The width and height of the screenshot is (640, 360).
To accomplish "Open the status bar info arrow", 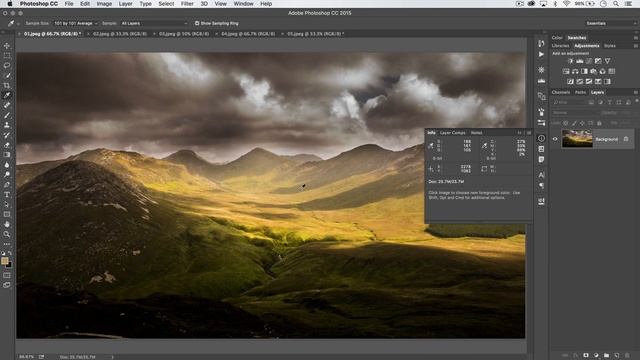I will point(113,357).
